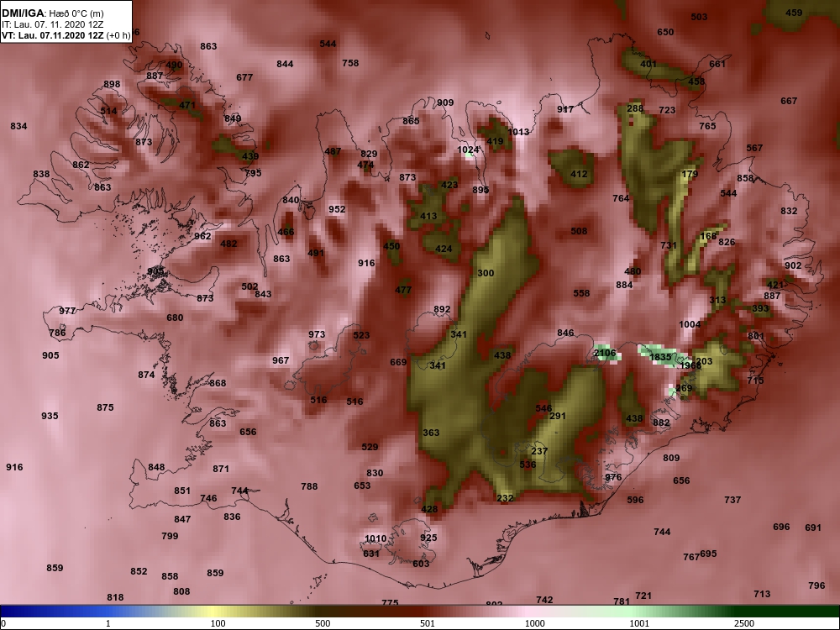Click the map value '1835'
Screen dimensions: 840x630
click(x=660, y=357)
